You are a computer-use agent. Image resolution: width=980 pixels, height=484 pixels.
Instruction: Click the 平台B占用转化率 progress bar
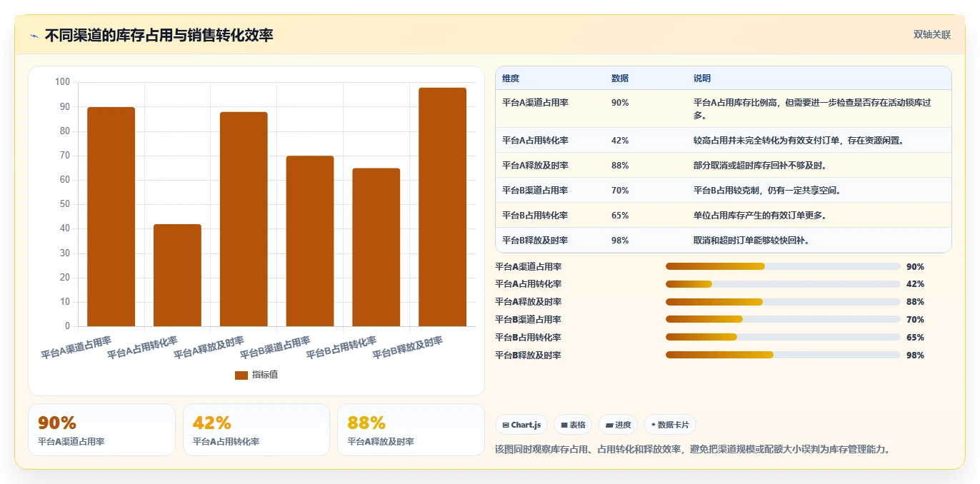click(x=783, y=337)
